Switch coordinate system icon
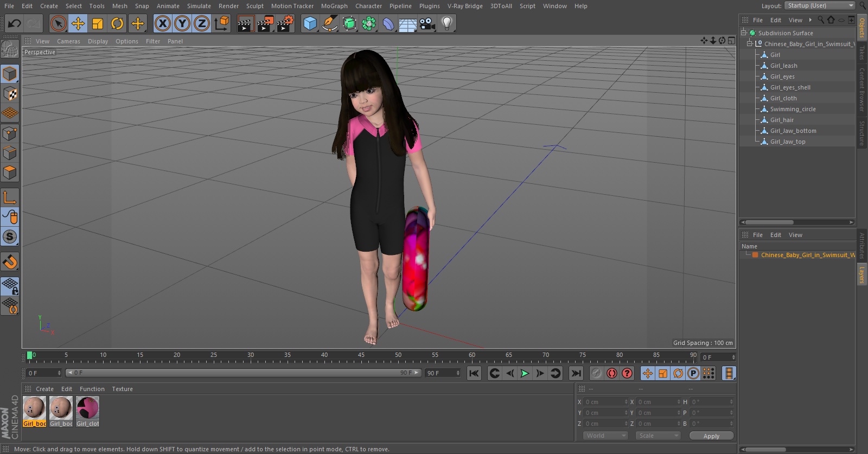This screenshot has height=454, width=868. point(222,23)
